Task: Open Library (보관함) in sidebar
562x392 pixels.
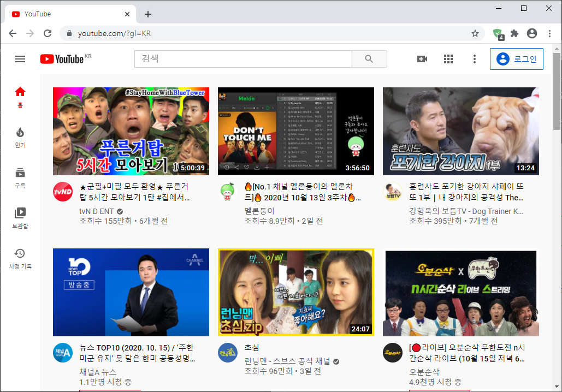Action: pos(20,218)
